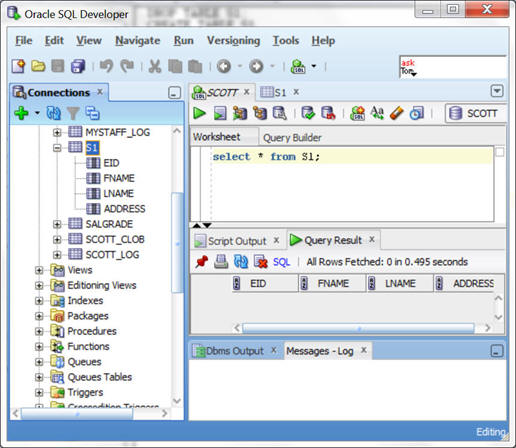
Task: Expand the Procedures folder
Action: 39,331
